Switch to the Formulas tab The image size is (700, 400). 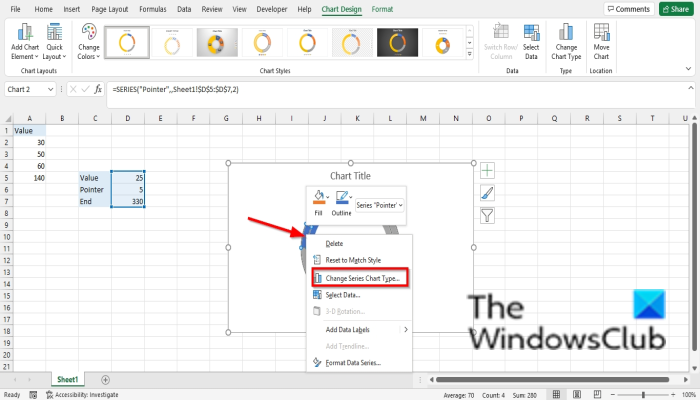(x=153, y=9)
